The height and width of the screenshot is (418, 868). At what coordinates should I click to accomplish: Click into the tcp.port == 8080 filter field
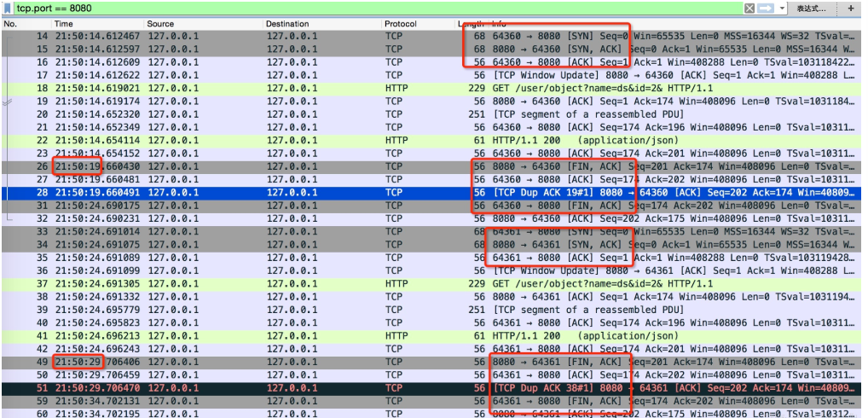click(x=341, y=8)
